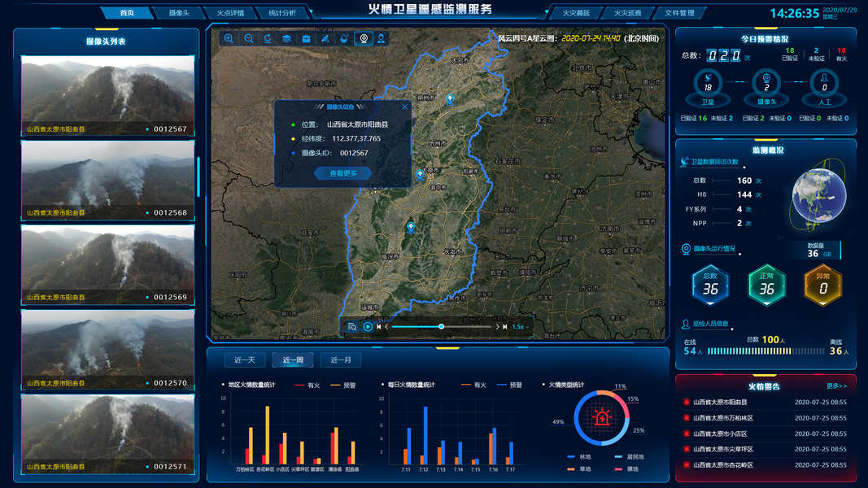This screenshot has width=868, height=488.
Task: Open camera feed 0012569 thumbnail
Action: (108, 264)
